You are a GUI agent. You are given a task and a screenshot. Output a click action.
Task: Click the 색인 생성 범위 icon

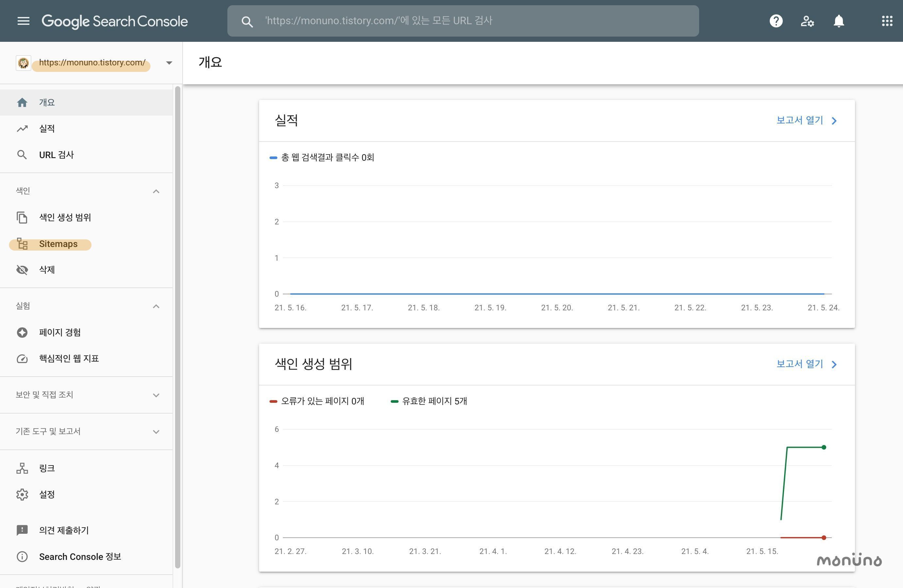(22, 217)
